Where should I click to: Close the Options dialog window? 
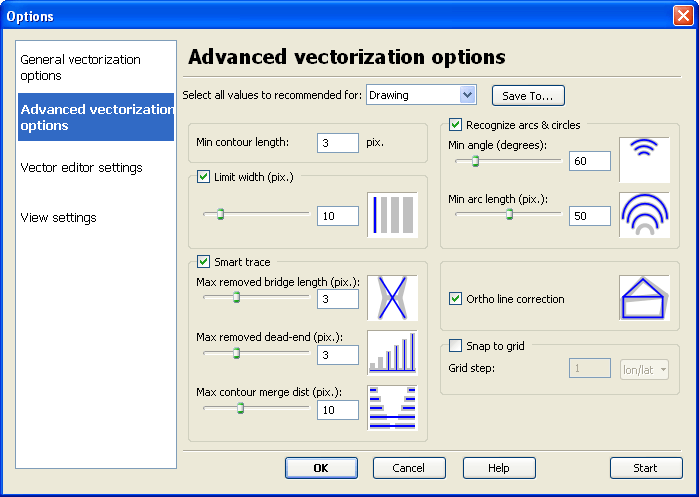[x=683, y=16]
